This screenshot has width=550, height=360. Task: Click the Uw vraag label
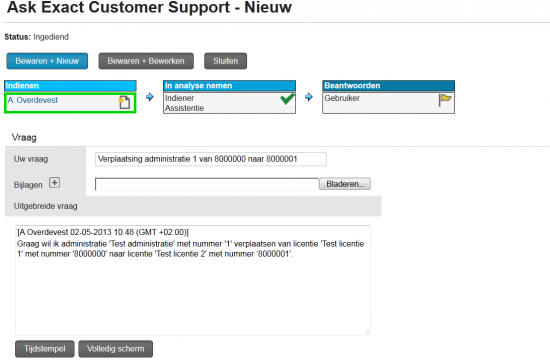31,159
